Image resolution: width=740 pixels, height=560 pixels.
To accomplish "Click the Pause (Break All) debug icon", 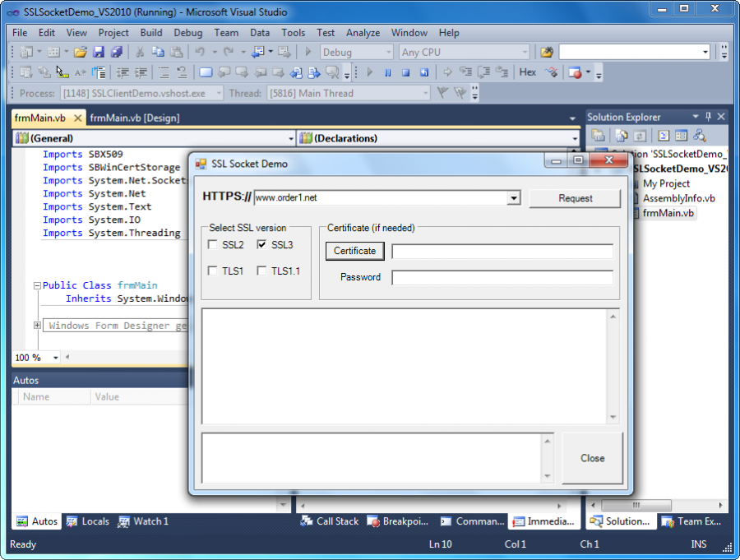I will [387, 72].
